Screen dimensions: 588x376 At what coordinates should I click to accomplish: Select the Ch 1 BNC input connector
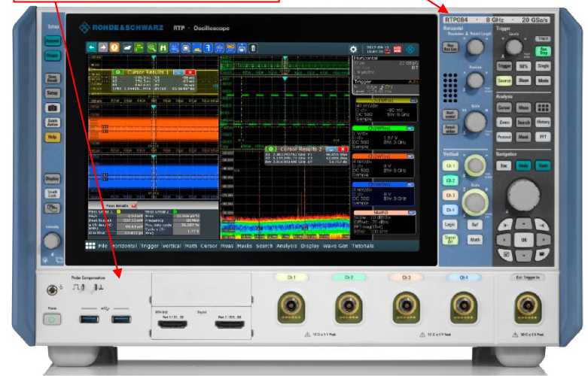point(291,307)
